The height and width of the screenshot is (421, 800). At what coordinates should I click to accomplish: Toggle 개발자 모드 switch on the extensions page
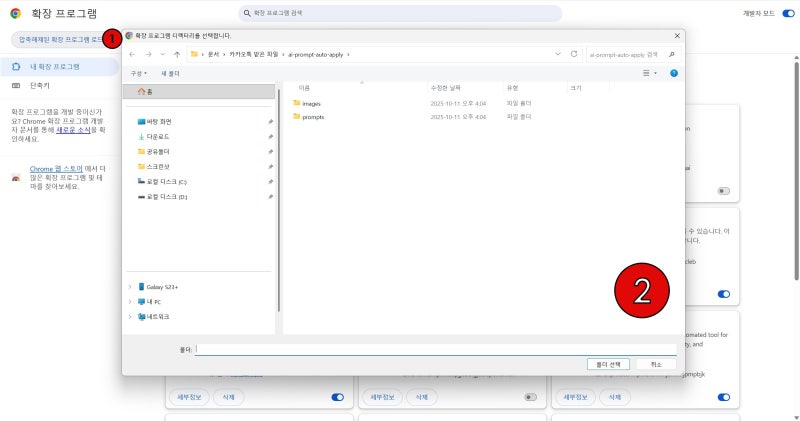pos(788,13)
